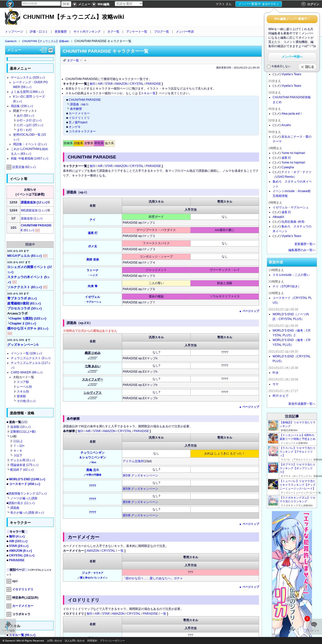
Task: Open the menu panel comment bubble icon
Action: [51, 50]
